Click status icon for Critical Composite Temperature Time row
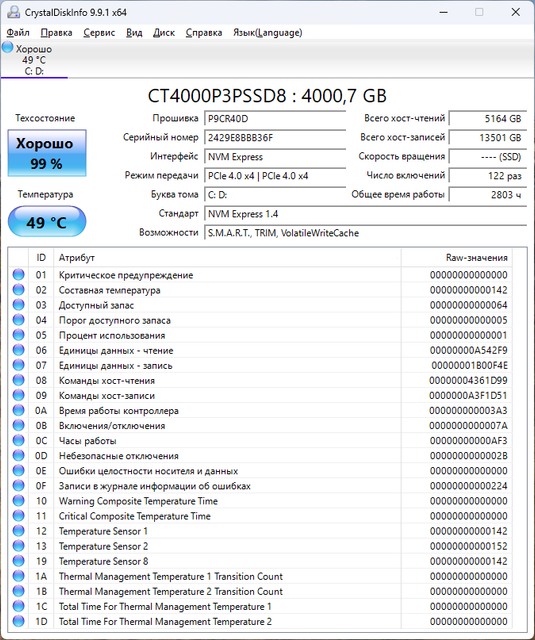The image size is (535, 640). tap(18, 516)
